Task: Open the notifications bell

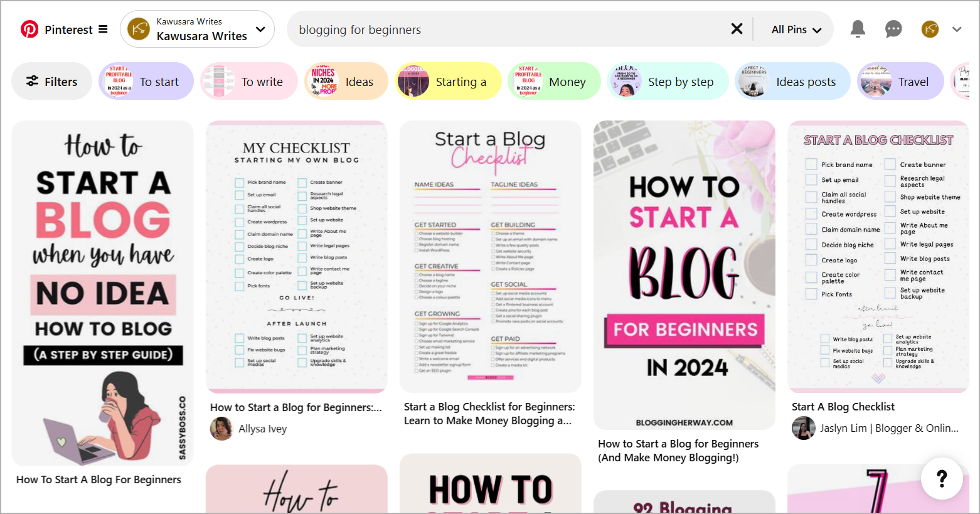Action: [858, 28]
